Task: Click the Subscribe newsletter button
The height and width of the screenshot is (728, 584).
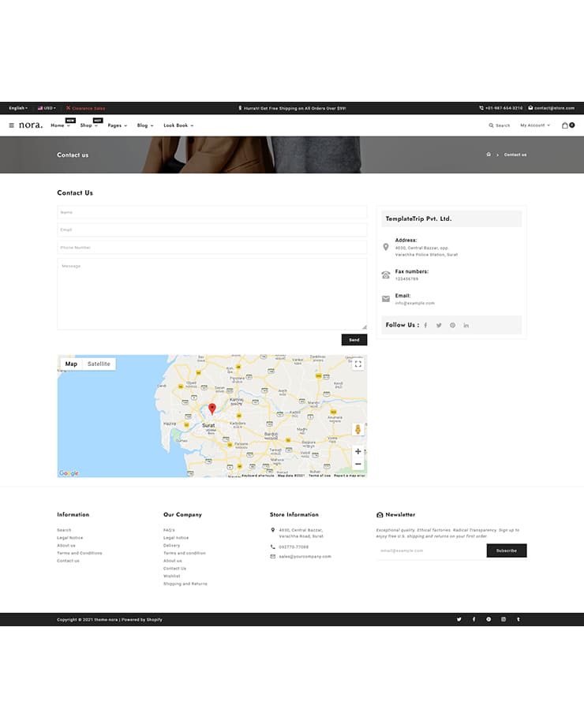Action: [506, 551]
